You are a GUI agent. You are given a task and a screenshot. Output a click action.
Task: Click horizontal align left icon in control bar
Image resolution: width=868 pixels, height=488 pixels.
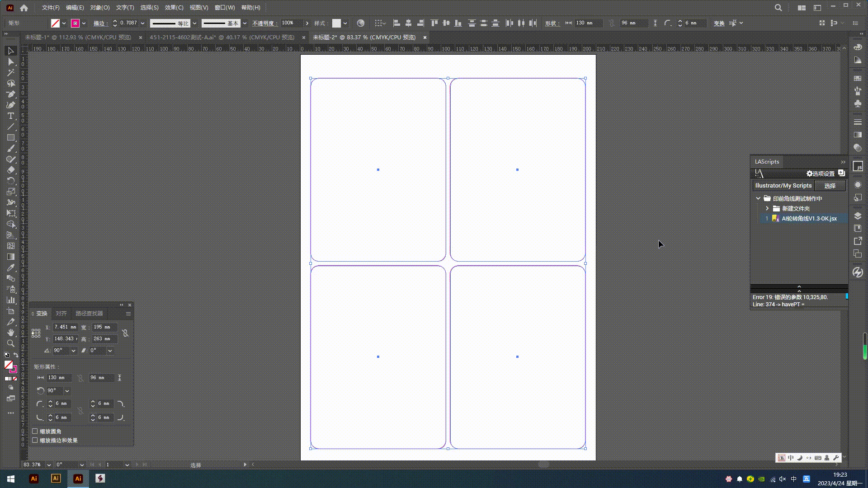(x=396, y=23)
